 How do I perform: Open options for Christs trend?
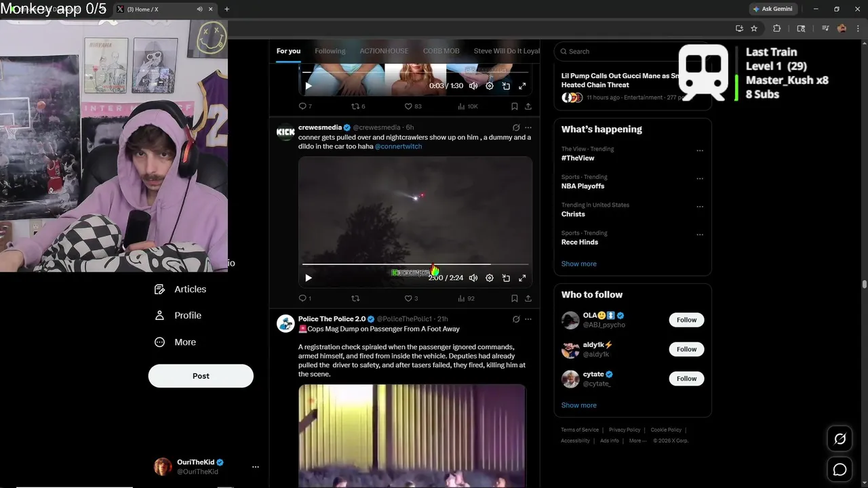[x=700, y=207]
